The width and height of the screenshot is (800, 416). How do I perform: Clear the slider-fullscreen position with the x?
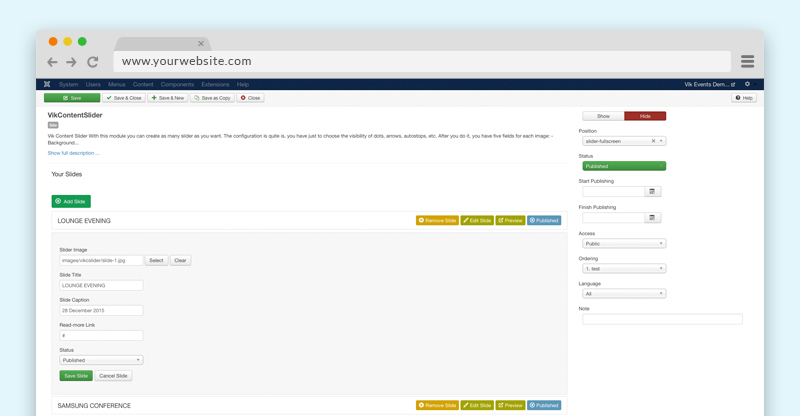(x=654, y=141)
